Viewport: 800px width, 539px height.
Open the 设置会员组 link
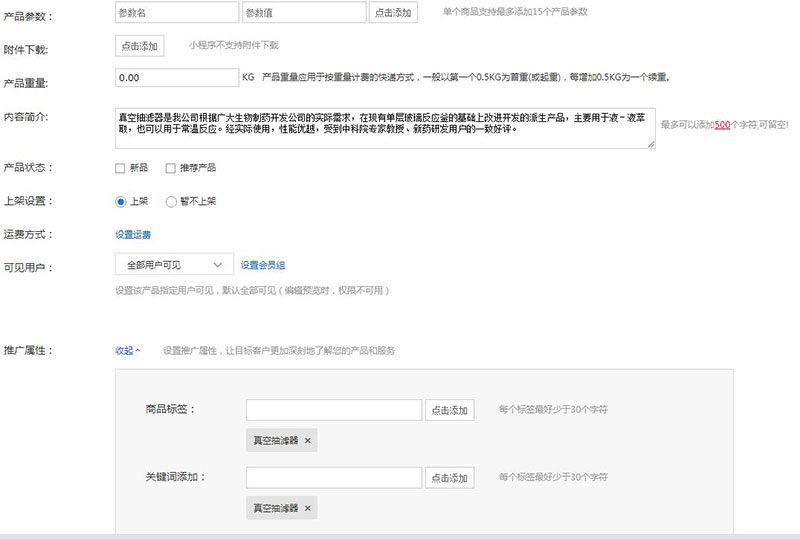[x=263, y=265]
